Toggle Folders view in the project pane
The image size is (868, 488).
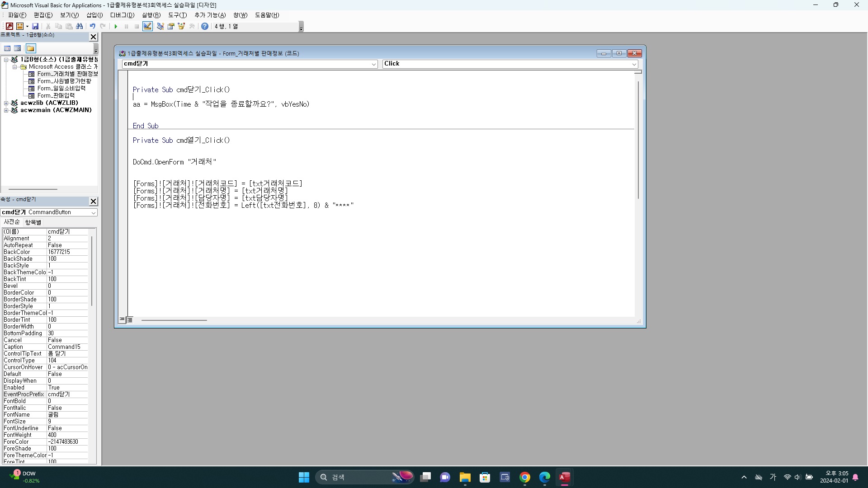(30, 48)
